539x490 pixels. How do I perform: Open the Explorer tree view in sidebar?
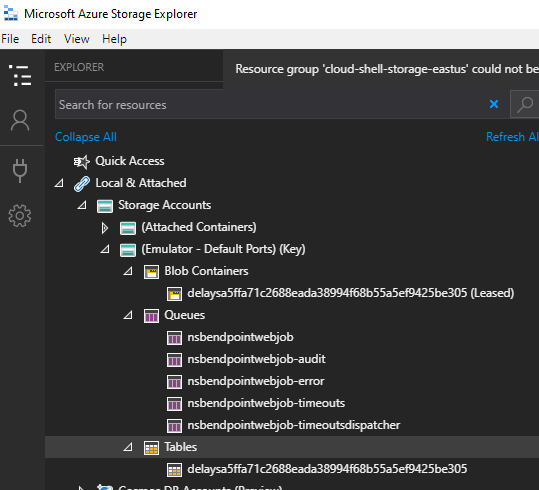point(20,75)
